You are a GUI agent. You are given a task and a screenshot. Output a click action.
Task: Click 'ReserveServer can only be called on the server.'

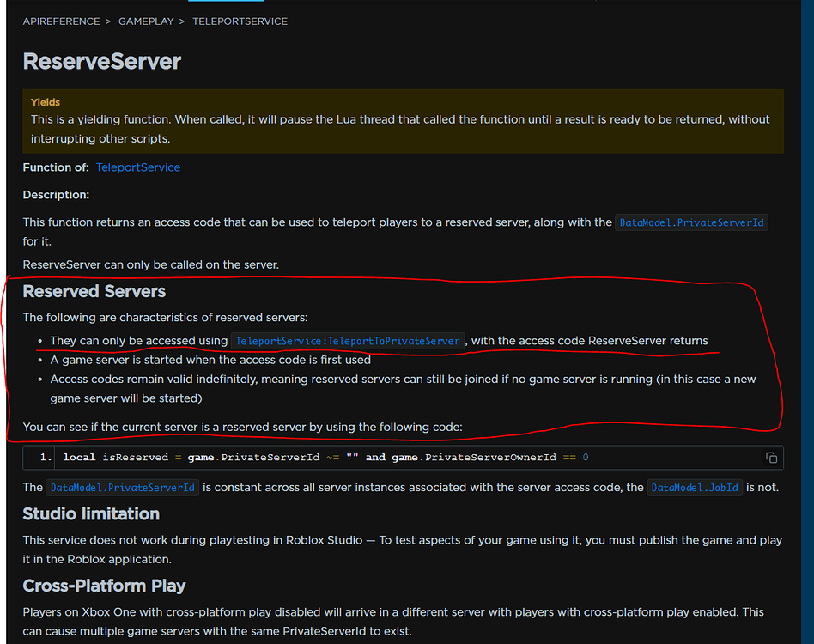click(151, 264)
